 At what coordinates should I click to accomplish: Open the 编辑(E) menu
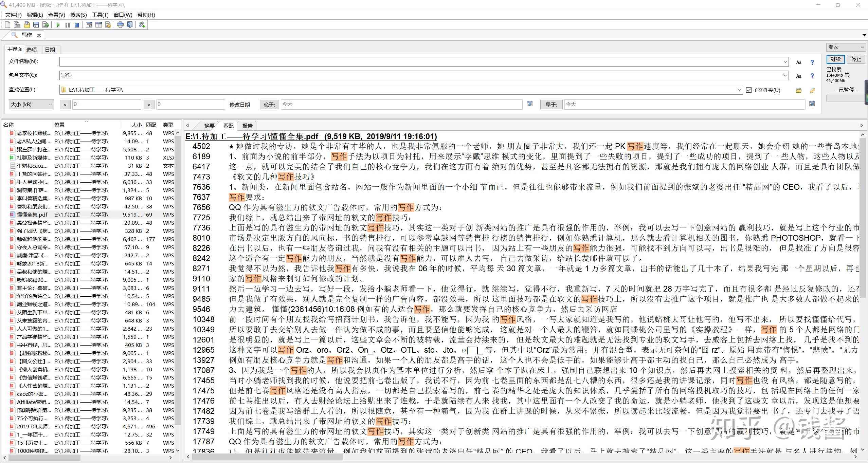35,15
